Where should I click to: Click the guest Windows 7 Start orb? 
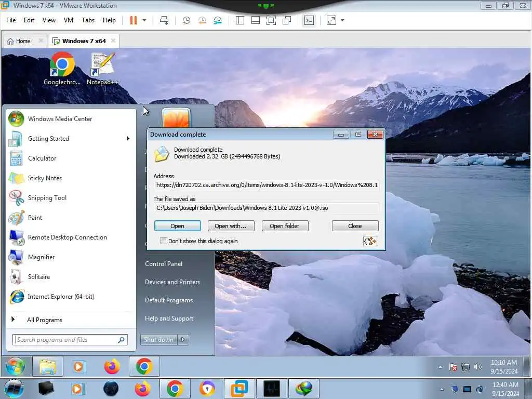pyautogui.click(x=16, y=366)
